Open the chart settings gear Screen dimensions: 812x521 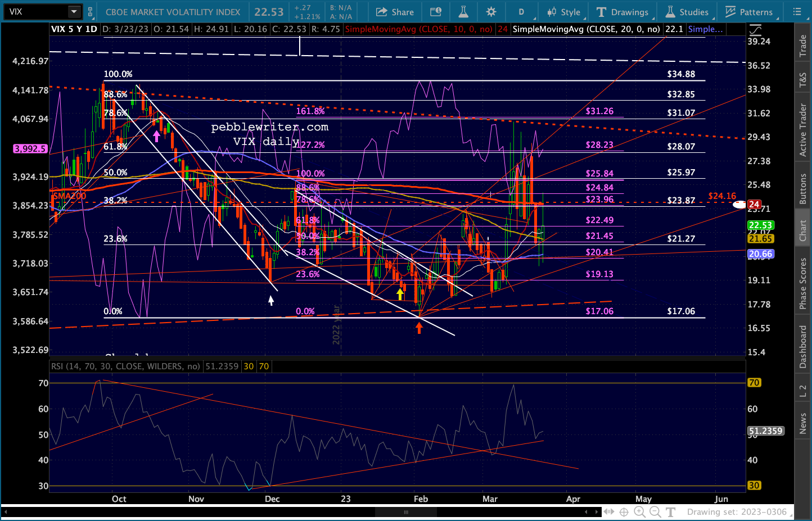point(491,12)
